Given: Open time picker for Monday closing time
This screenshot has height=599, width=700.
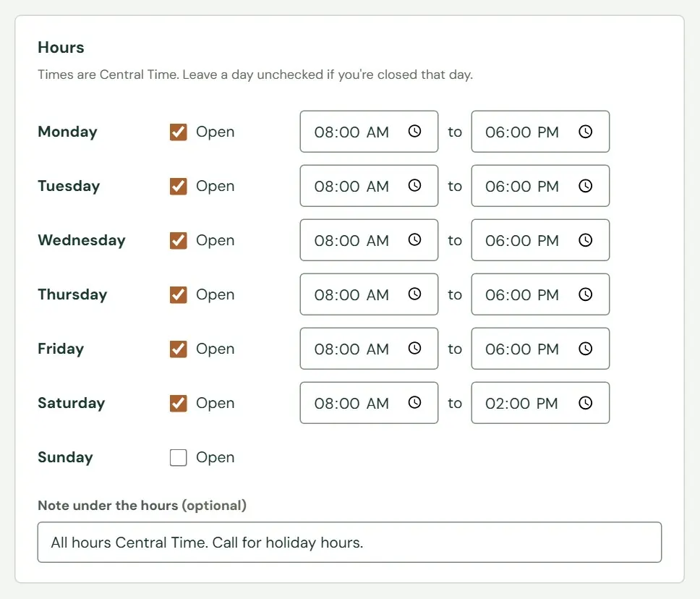Looking at the screenshot, I should pos(585,132).
